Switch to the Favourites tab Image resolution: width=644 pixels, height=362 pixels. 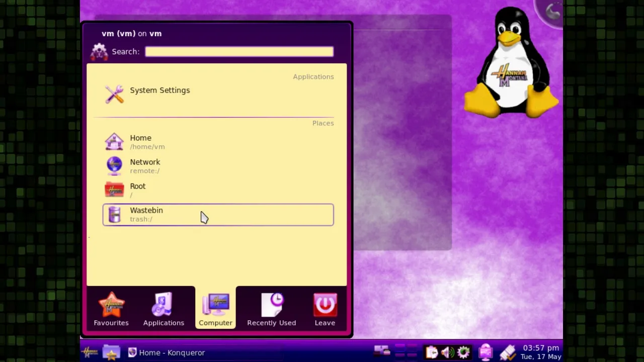111,309
